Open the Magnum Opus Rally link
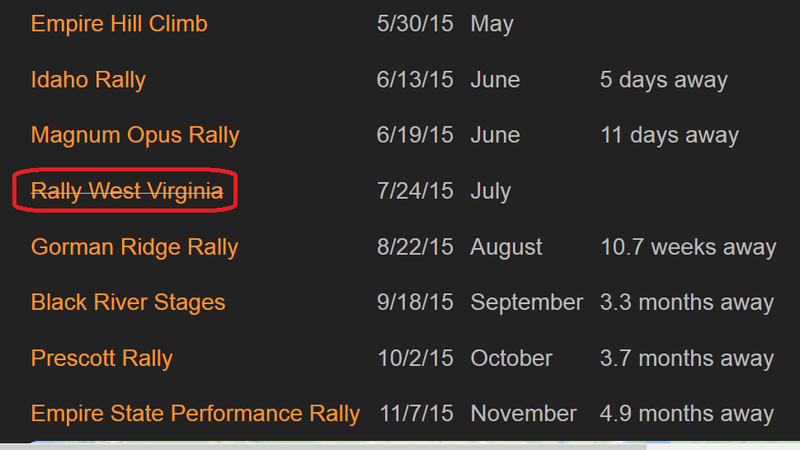This screenshot has height=450, width=800. (x=135, y=135)
